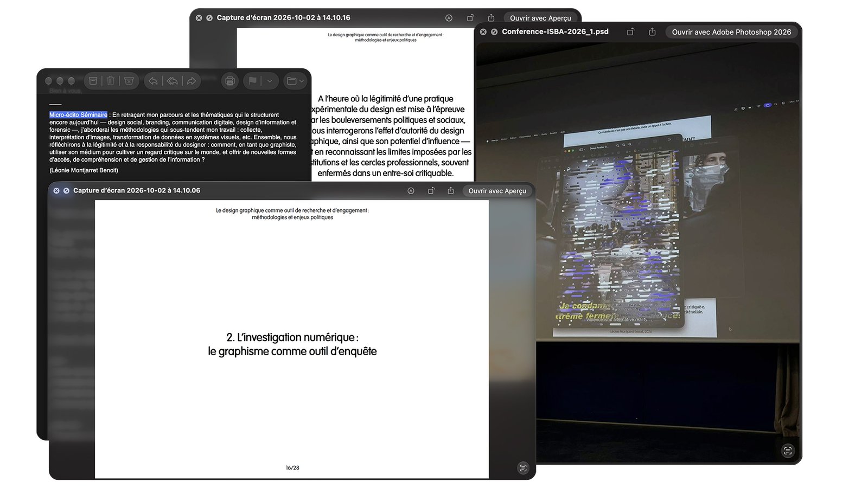Click Ouvrir avec Adobe Photoshop 2026
This screenshot has width=868, height=488.
(x=731, y=32)
